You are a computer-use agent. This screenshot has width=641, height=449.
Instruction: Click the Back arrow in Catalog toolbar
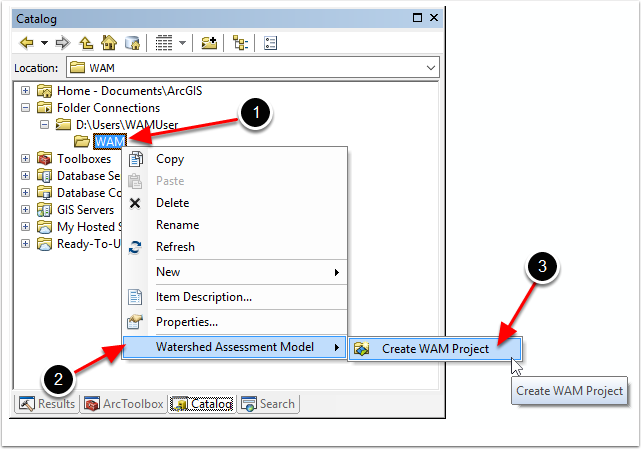(27, 43)
